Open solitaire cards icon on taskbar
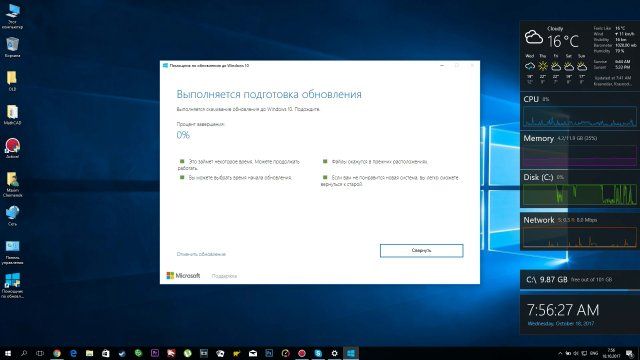The height and width of the screenshot is (360, 640). [220, 353]
